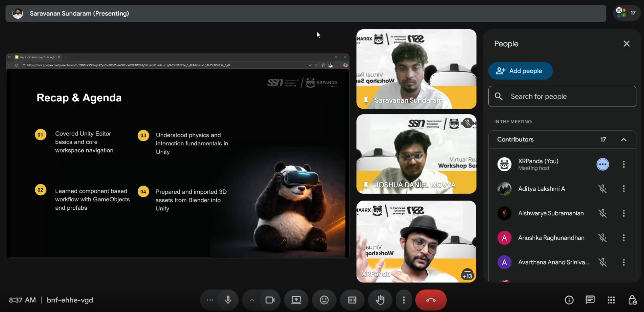Click the Present now screen-share icon
The width and height of the screenshot is (644, 312).
(296, 300)
